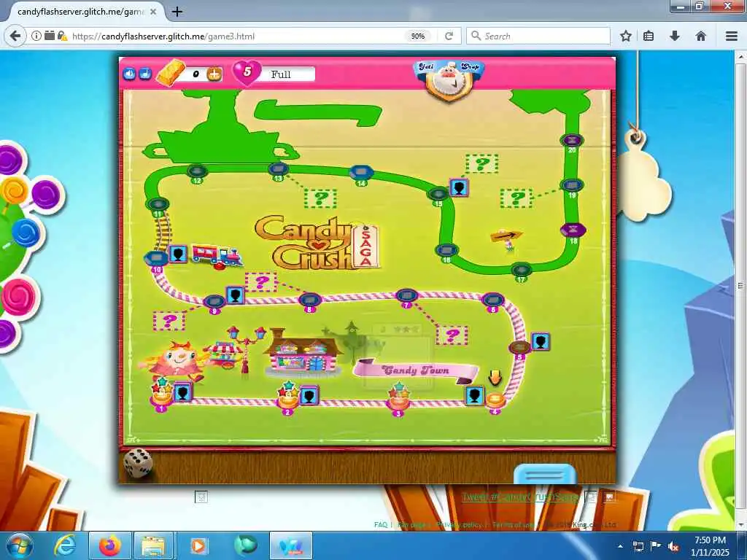Expand the blue pull-up tab at the bottom

point(545,474)
